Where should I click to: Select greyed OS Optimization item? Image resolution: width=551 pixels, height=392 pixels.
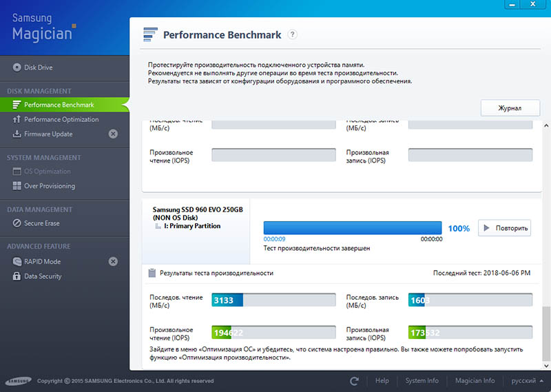tap(47, 172)
